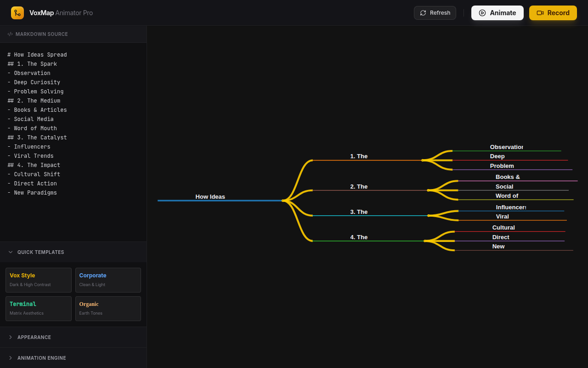Click the '- Viral Trends' markdown line
588x368 pixels.
pos(30,156)
